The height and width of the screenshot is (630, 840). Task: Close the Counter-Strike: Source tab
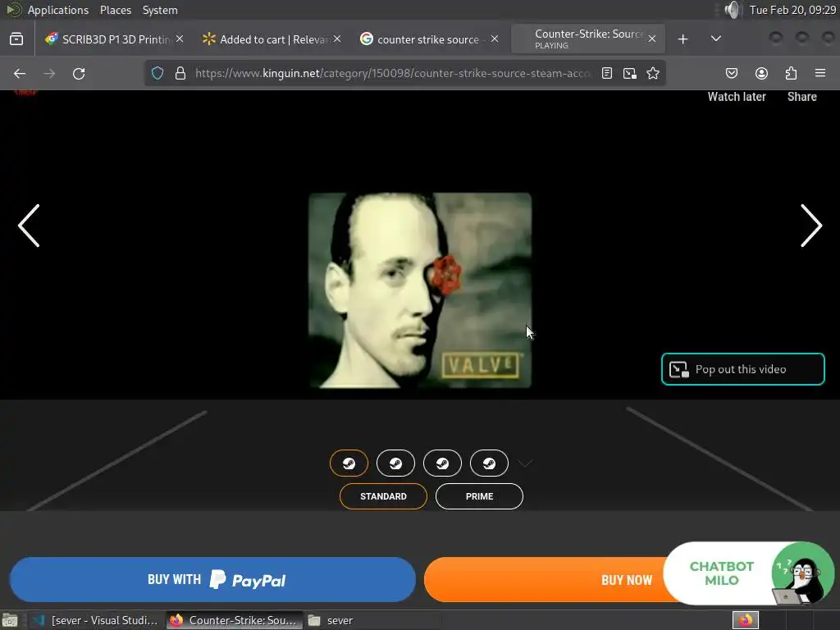(652, 39)
